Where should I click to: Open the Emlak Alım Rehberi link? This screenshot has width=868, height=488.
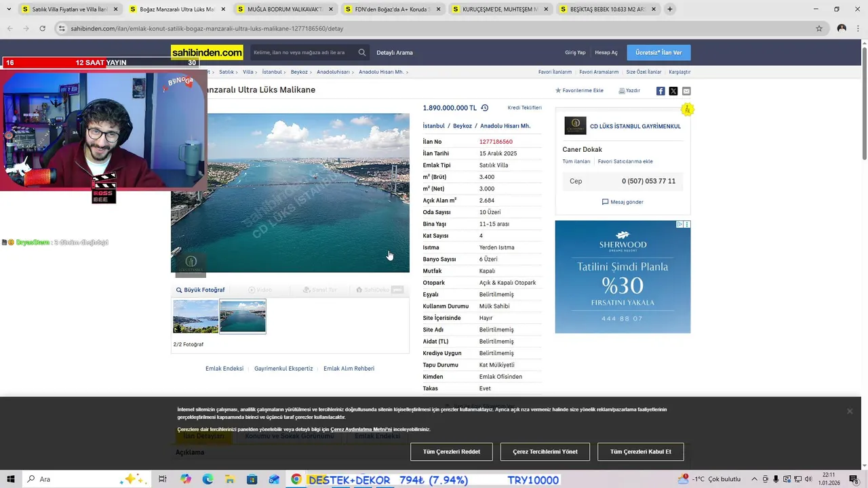(x=349, y=369)
